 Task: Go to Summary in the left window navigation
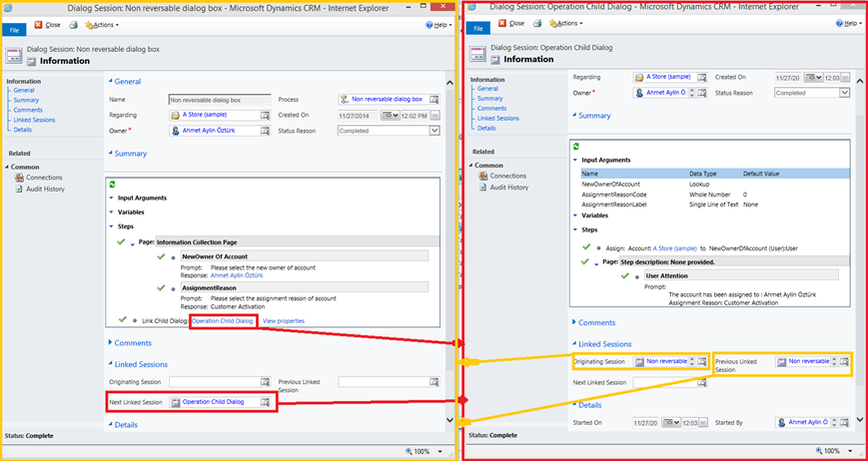pyautogui.click(x=26, y=100)
